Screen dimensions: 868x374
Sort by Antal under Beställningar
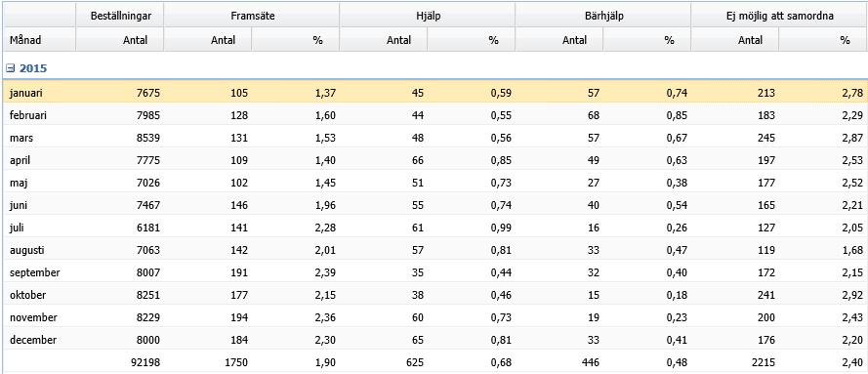point(120,40)
